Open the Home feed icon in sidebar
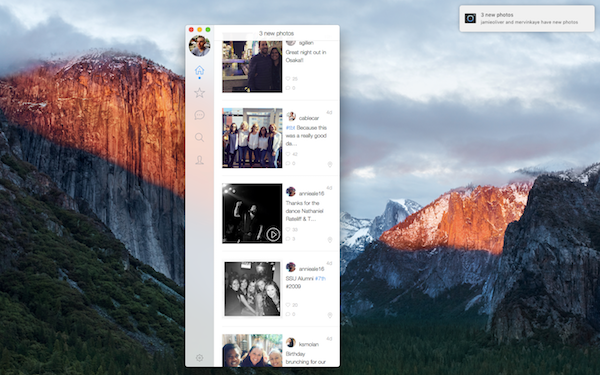600x375 pixels. point(199,70)
